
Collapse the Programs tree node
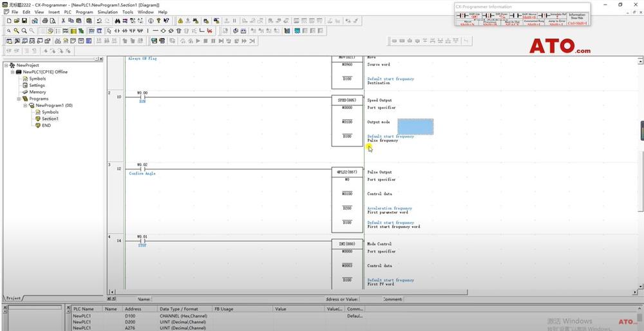click(19, 99)
